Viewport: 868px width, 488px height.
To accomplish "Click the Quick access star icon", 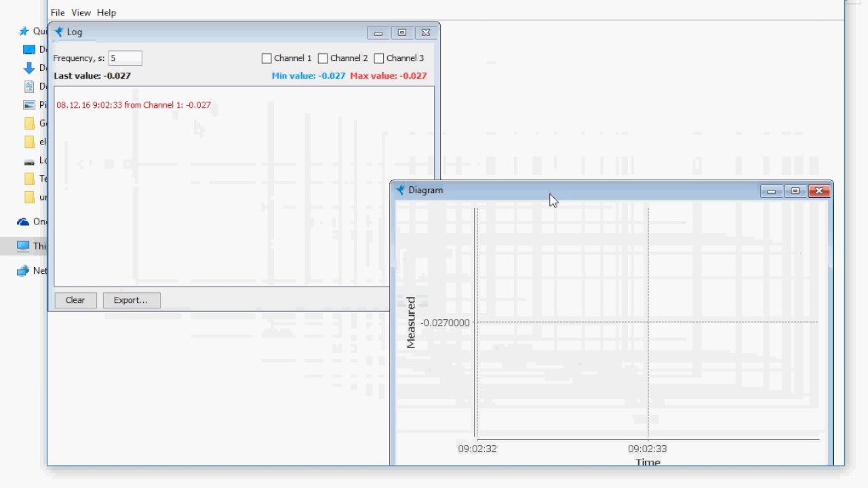I will click(24, 31).
